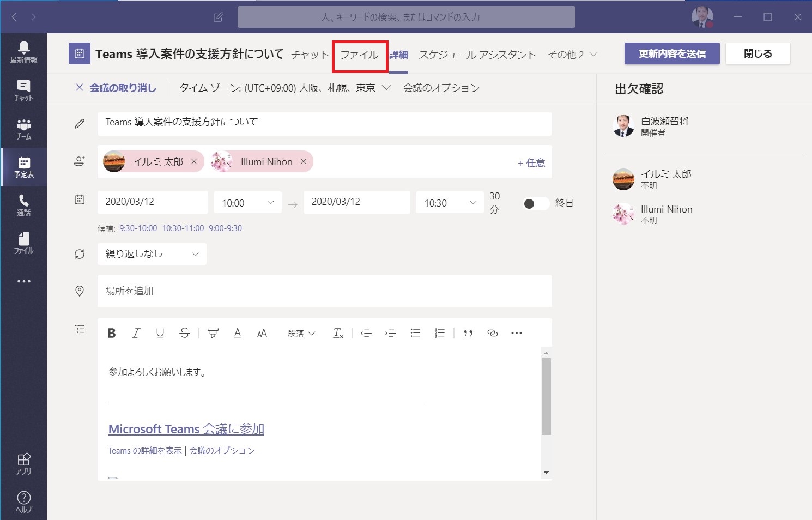Open the user profile picture menu
Image resolution: width=812 pixels, height=520 pixels.
tap(702, 17)
